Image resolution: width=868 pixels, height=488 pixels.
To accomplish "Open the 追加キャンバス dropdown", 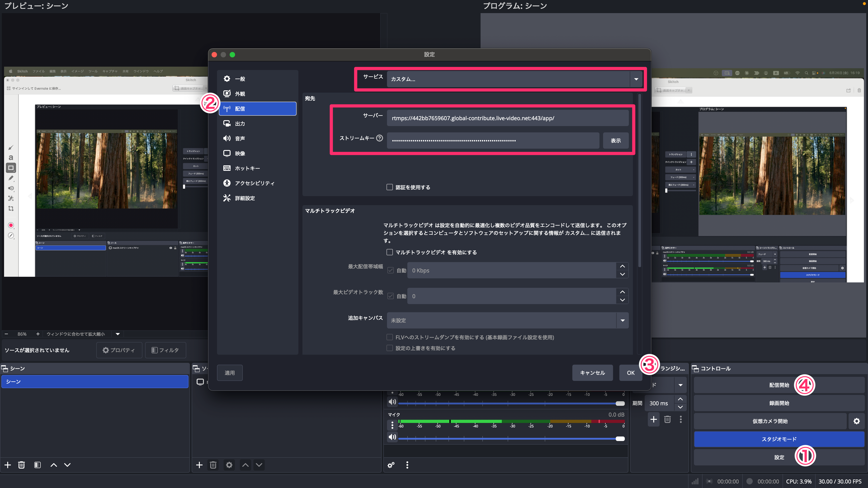I will (507, 320).
